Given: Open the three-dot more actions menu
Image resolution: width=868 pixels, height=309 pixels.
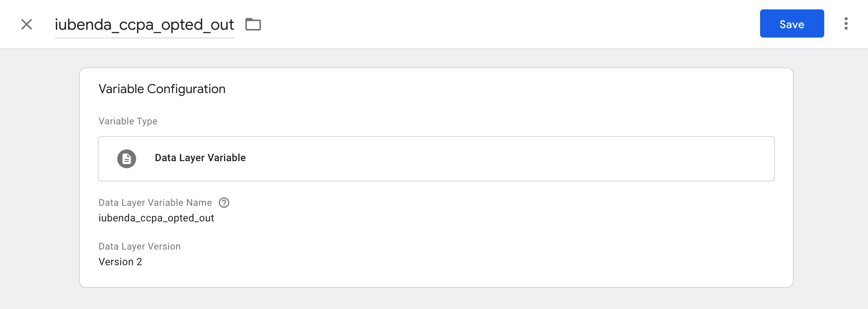Looking at the screenshot, I should [x=846, y=23].
